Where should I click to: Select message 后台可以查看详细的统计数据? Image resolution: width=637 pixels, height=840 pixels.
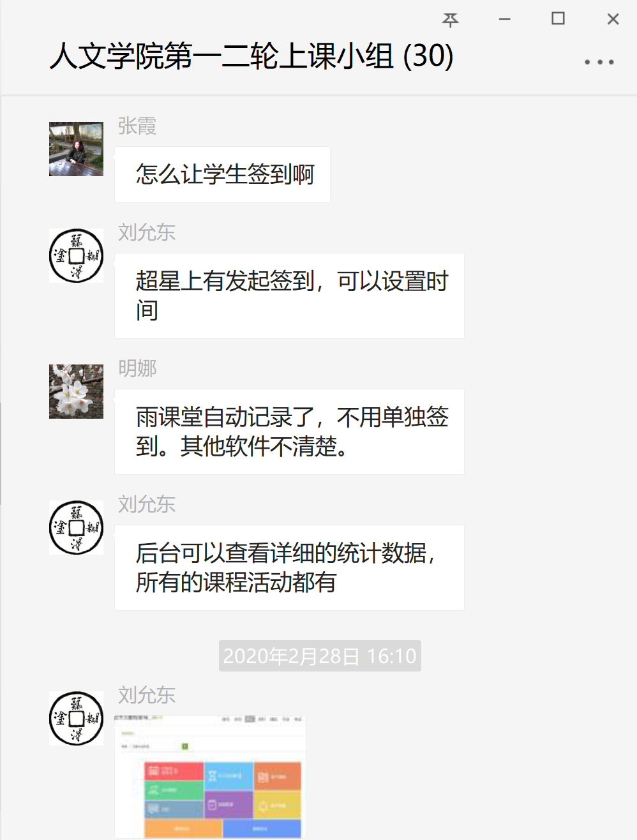pos(289,568)
